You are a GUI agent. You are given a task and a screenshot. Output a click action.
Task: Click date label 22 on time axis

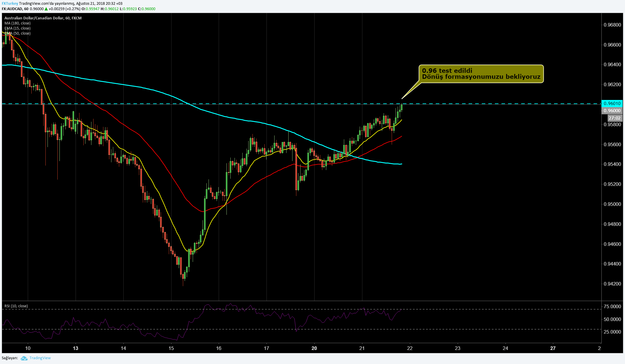coord(410,348)
